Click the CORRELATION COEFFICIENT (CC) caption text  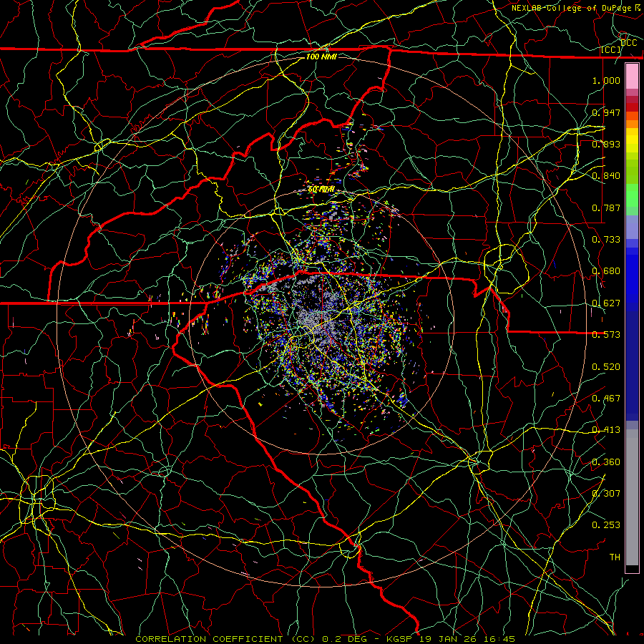click(225, 639)
